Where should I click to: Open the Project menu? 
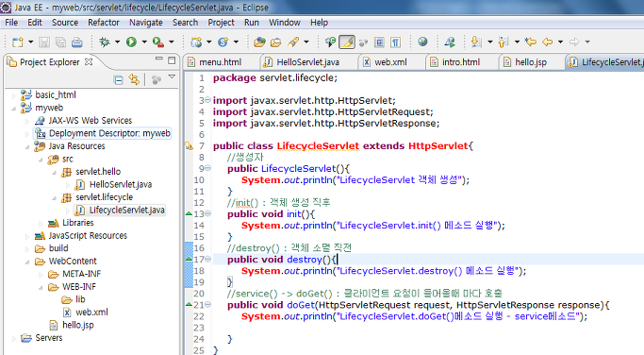coord(221,23)
